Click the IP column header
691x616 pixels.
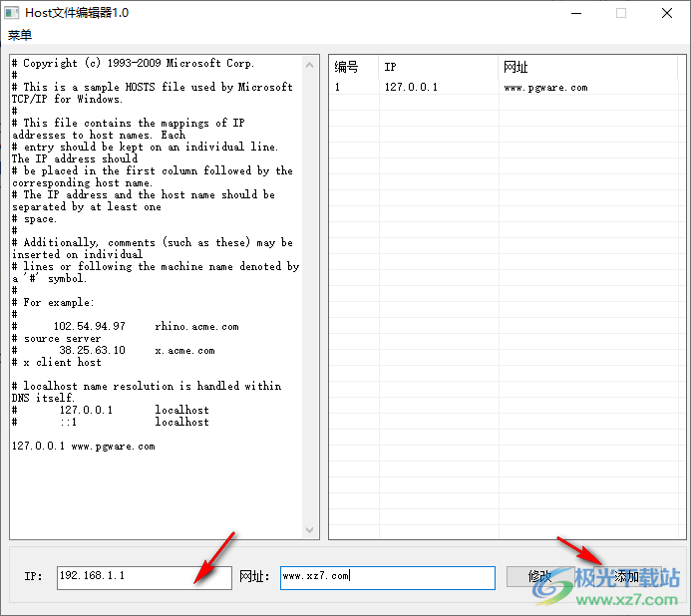438,67
